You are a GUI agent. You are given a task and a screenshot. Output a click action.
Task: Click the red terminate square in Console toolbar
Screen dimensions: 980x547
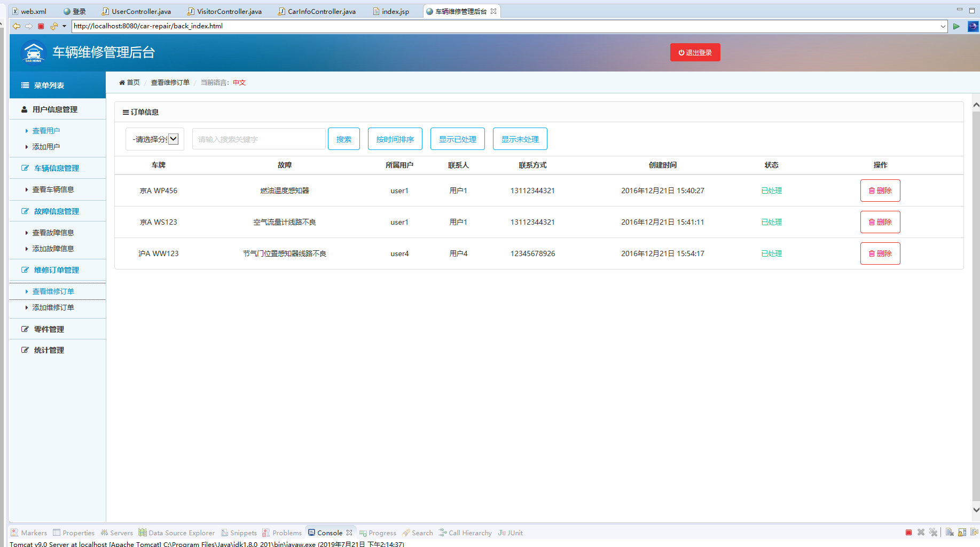[908, 532]
